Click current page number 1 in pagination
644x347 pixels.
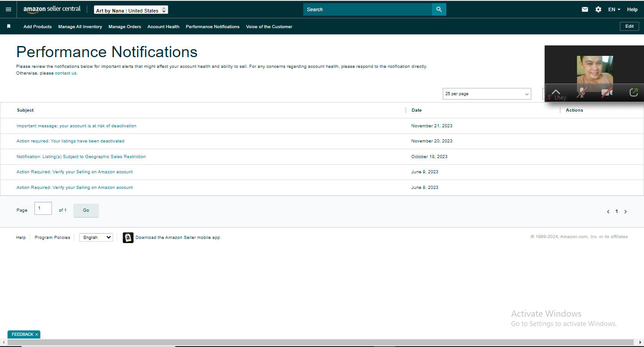pos(617,212)
